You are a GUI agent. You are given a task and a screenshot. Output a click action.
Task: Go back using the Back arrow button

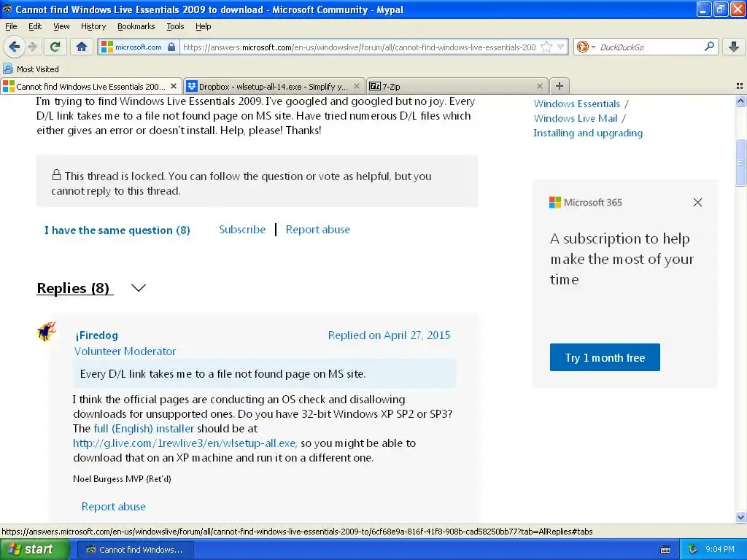15,47
